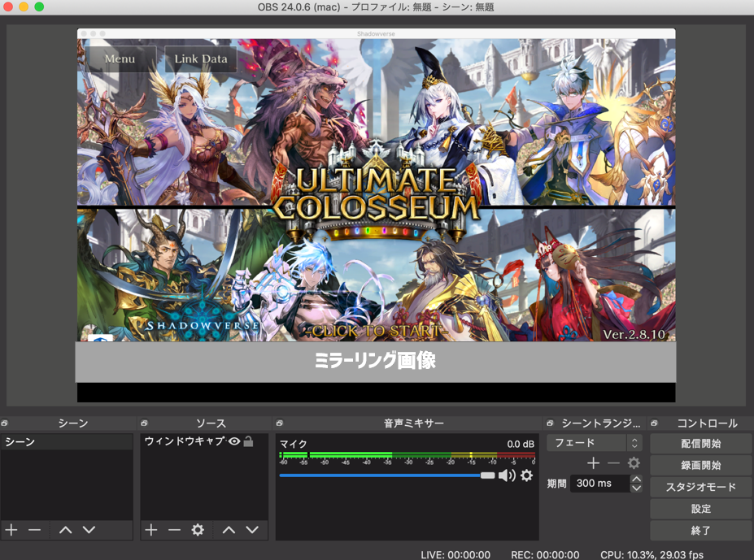Increase 期間 duration with up arrow

[636, 479]
